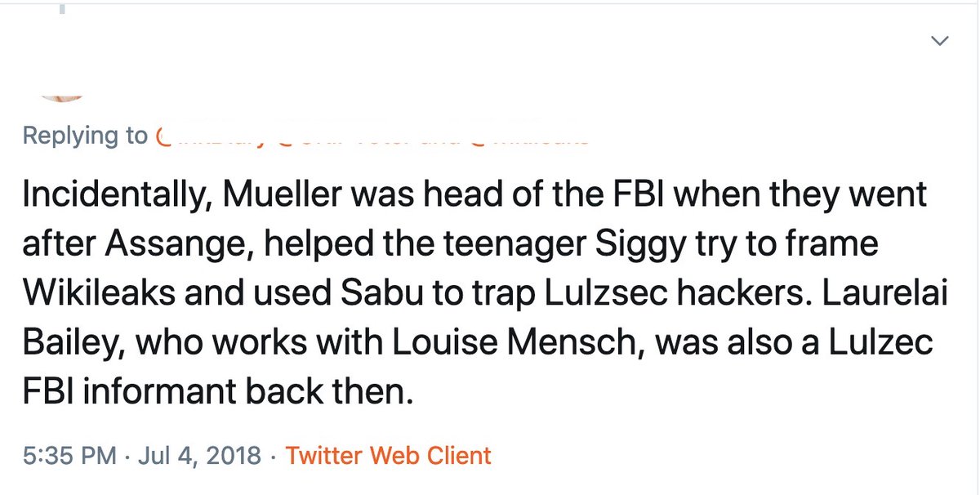Screen dimensions: 980x495
Task: Open the tweet options chevron menu
Action: pyautogui.click(x=941, y=41)
